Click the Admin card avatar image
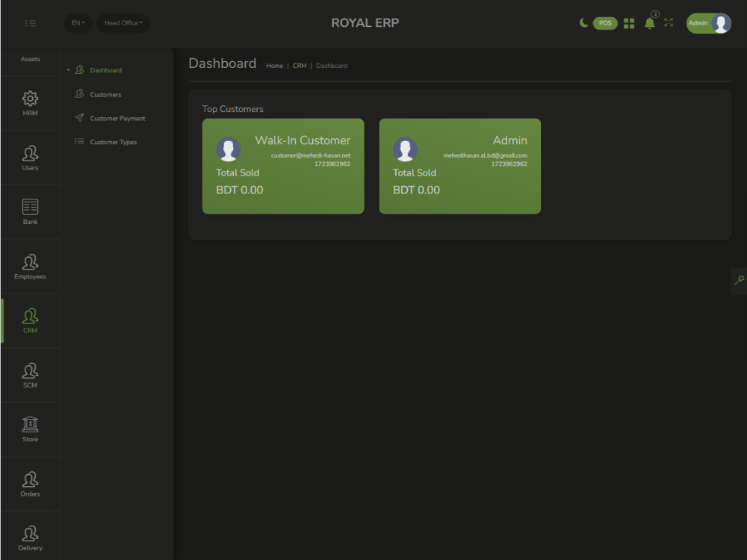Screen dimensions: 747x560 [x=406, y=149]
